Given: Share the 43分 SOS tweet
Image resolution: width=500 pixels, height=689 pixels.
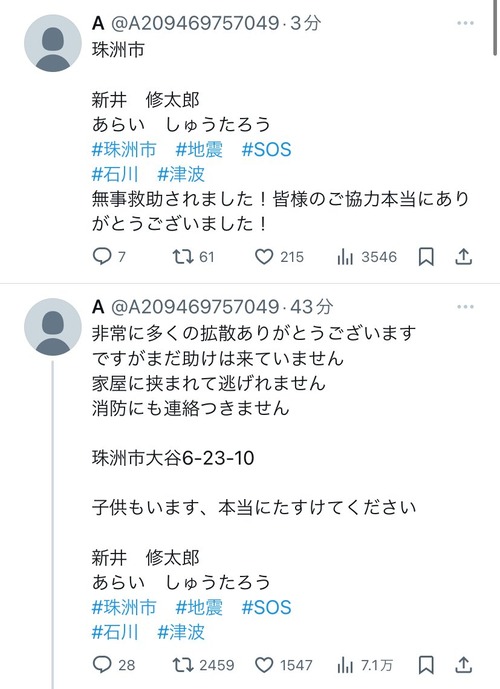Looking at the screenshot, I should click(x=463, y=664).
